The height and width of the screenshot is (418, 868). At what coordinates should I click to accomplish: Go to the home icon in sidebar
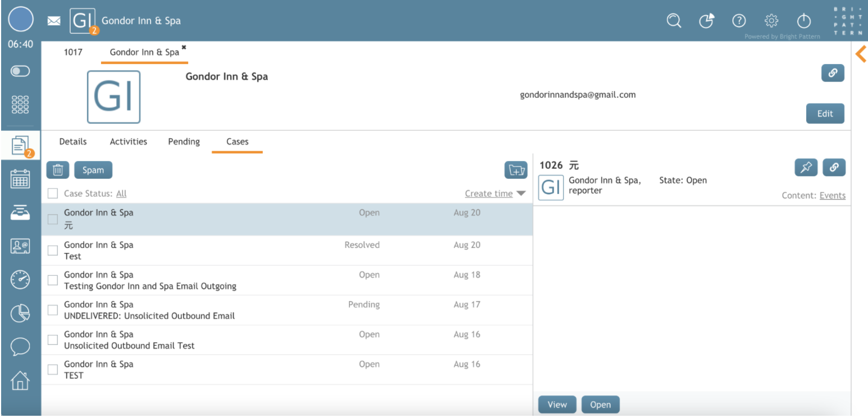(x=20, y=380)
